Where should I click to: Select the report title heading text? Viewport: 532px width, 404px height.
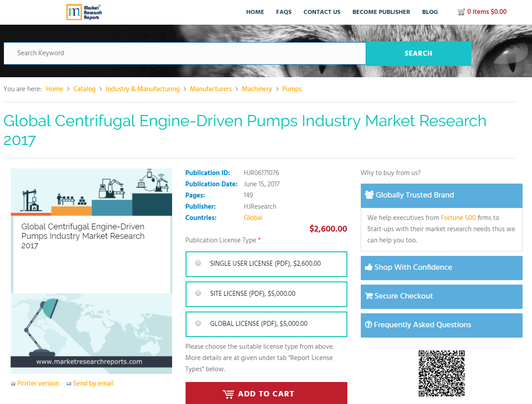coord(244,131)
